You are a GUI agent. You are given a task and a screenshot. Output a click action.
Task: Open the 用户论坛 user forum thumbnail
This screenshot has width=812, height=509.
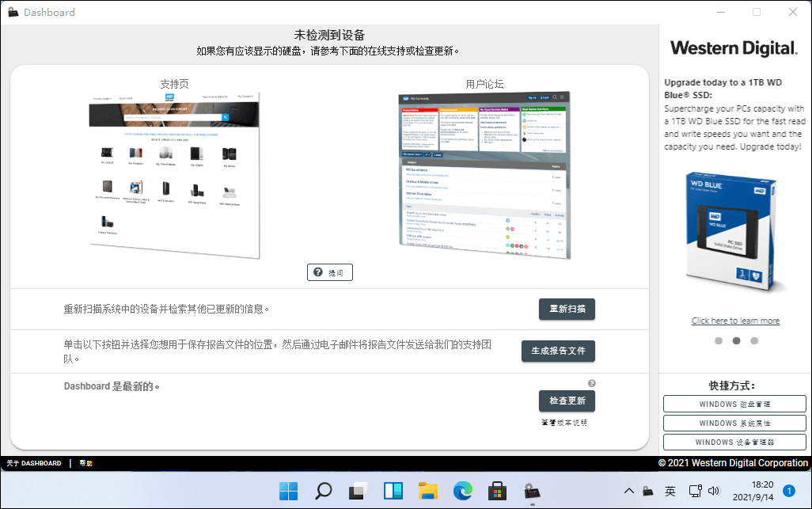pyautogui.click(x=484, y=175)
